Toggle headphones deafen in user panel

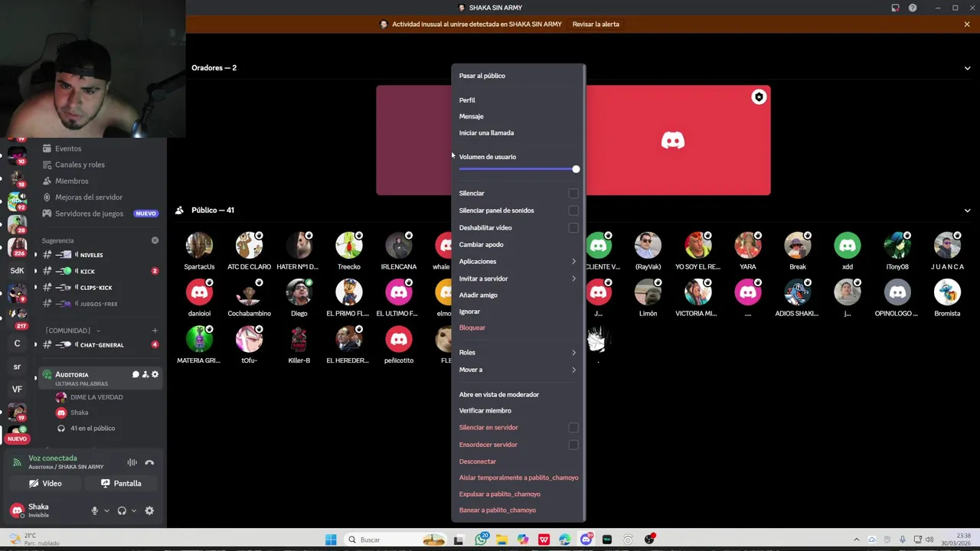122,510
